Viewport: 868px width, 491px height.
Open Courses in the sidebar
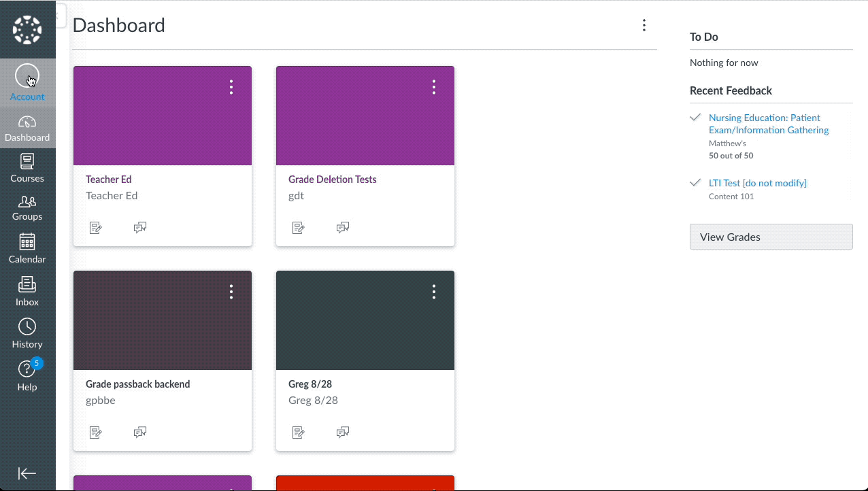[27, 168]
